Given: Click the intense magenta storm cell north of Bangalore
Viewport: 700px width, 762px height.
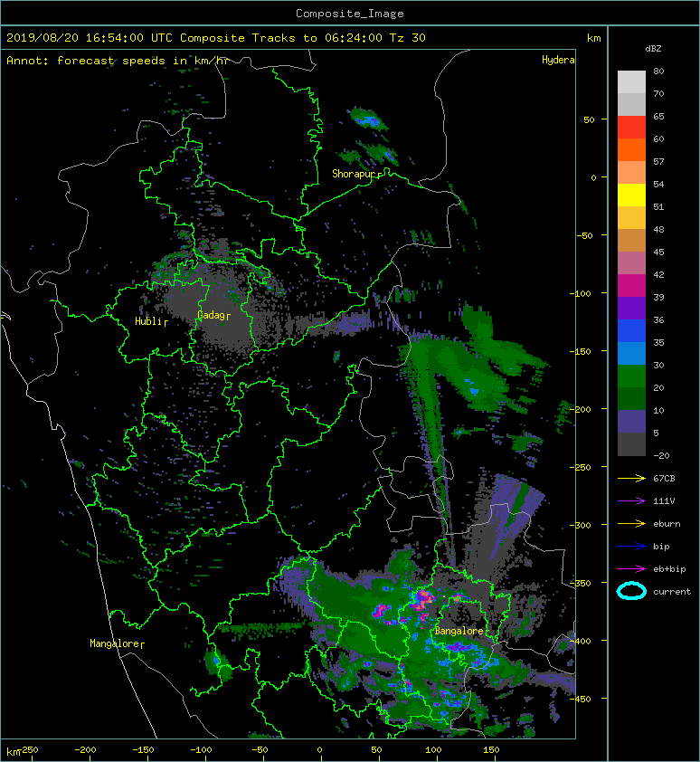Looking at the screenshot, I should pos(421,599).
